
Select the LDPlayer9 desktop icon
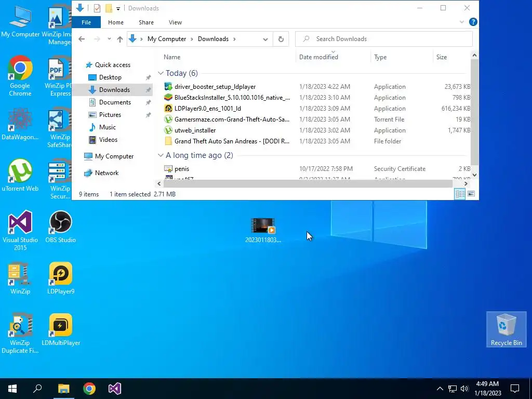pyautogui.click(x=61, y=278)
